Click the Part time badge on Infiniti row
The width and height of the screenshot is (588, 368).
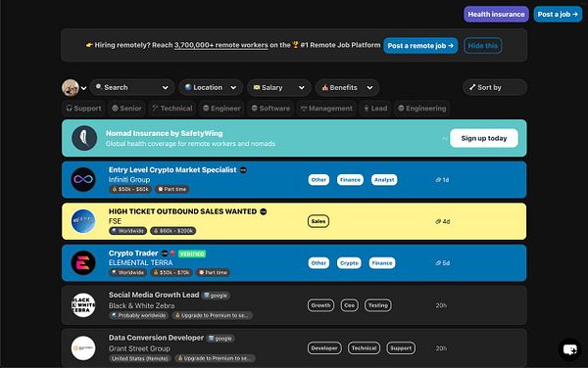pyautogui.click(x=171, y=189)
